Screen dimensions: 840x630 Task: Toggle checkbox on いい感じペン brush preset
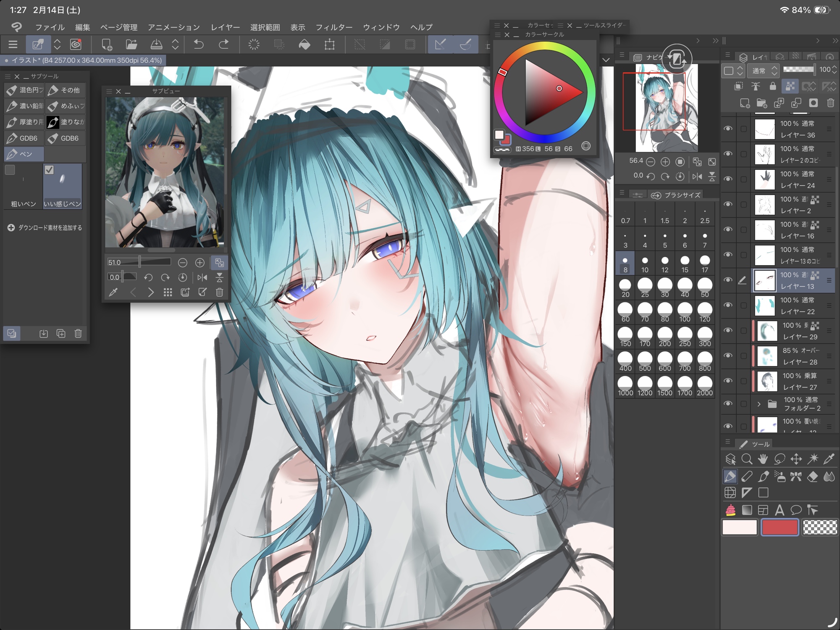[49, 170]
